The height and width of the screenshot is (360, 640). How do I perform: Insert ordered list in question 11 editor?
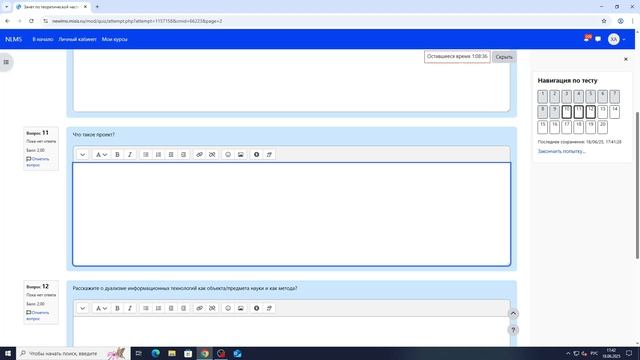click(158, 155)
